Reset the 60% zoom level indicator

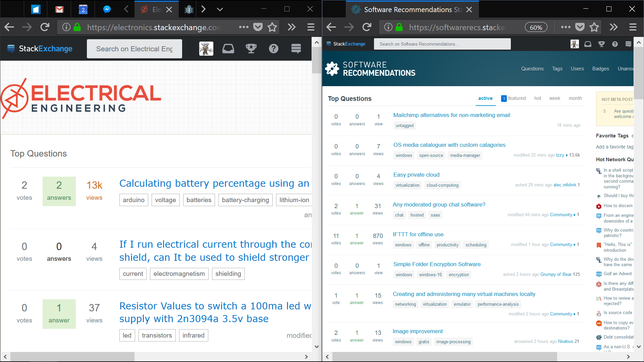(x=536, y=27)
